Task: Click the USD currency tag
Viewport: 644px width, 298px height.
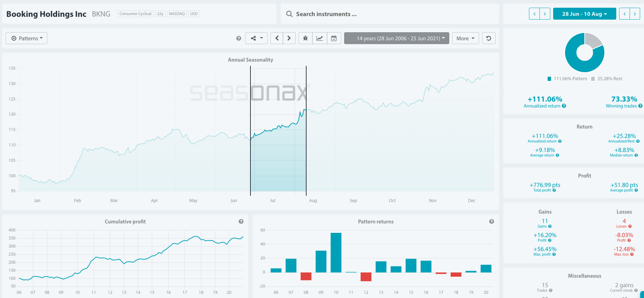Action: [194, 14]
